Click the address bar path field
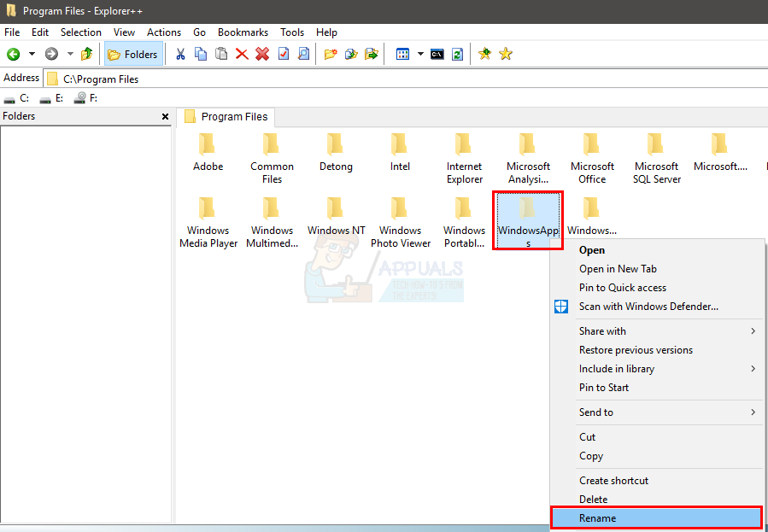The width and height of the screenshot is (768, 532). pos(406,79)
